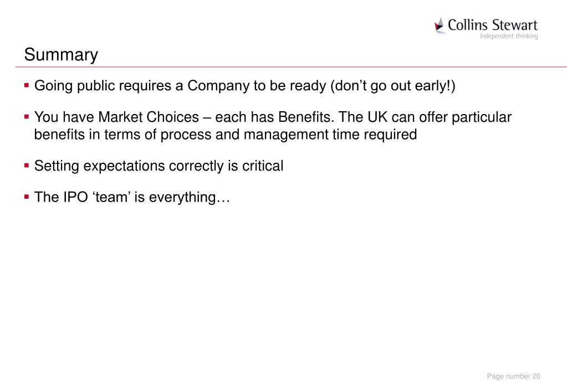Click the red bullet before Setting expectations
Viewport: 567px width, 392px height.
[x=27, y=166]
